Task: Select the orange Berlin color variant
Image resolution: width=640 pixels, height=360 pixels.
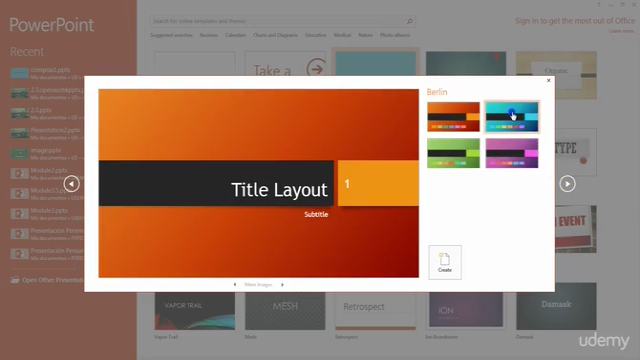Action: (x=453, y=117)
